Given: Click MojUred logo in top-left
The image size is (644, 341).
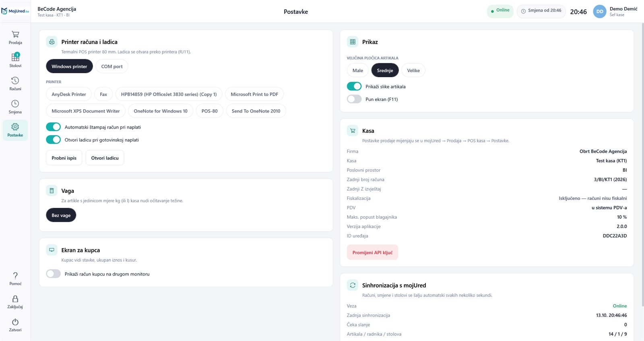Looking at the screenshot, I should point(15,11).
